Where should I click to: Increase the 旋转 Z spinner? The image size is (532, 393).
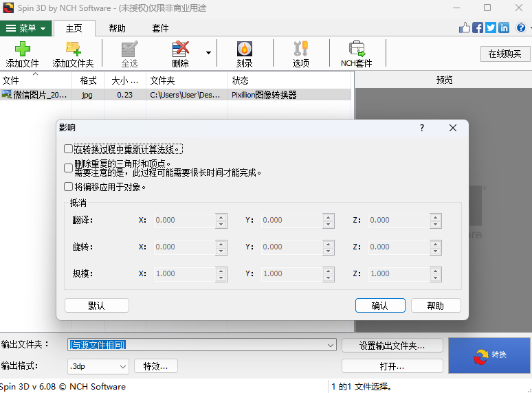[436, 244]
